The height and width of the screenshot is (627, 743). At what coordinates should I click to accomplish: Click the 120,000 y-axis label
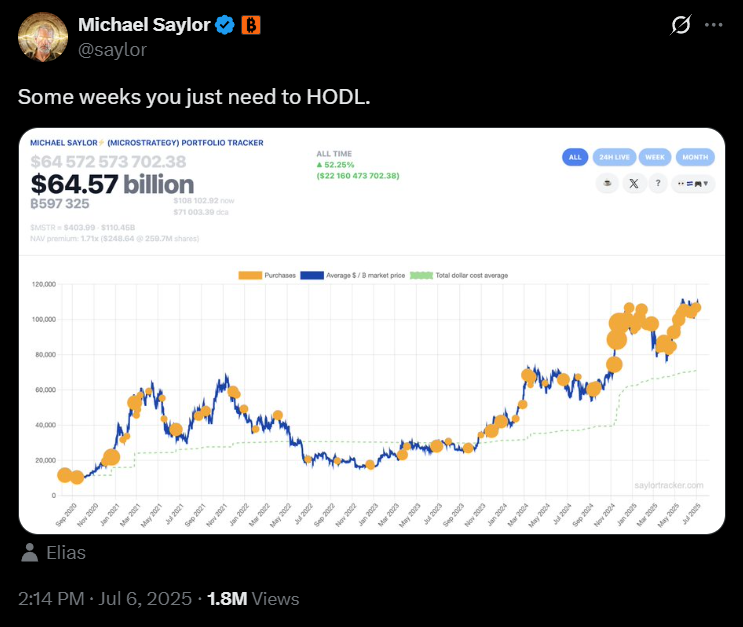(x=44, y=284)
